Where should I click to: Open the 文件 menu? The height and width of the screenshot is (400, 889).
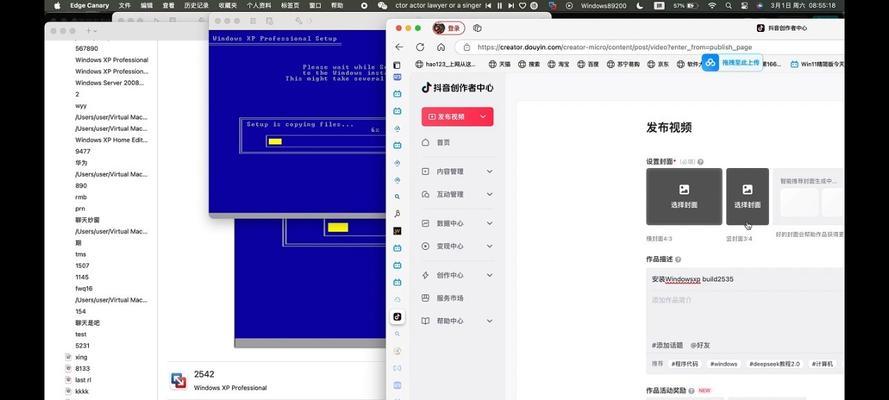pos(125,5)
